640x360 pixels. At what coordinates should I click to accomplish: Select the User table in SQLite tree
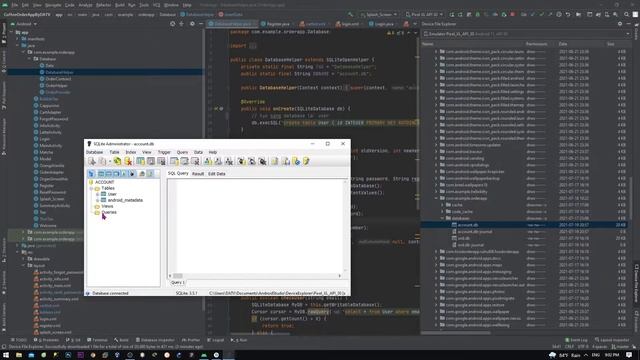coord(112,194)
